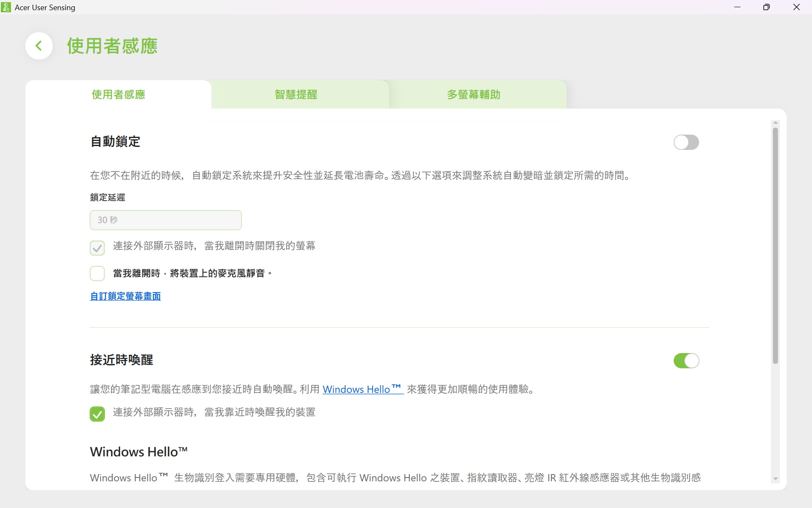The image size is (812, 508).
Task: Click the vertical scrollbar thumb
Action: click(775, 246)
